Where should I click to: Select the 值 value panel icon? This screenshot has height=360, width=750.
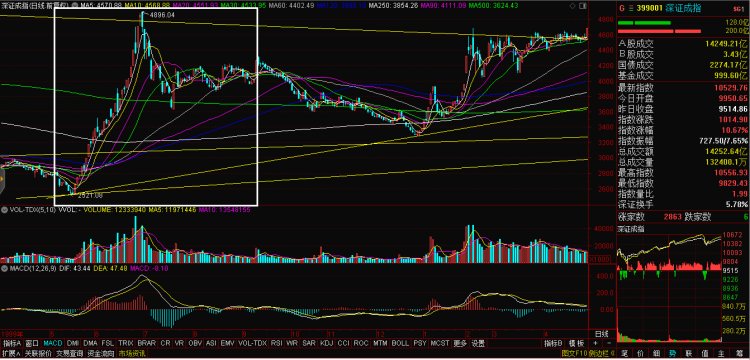(x=705, y=353)
